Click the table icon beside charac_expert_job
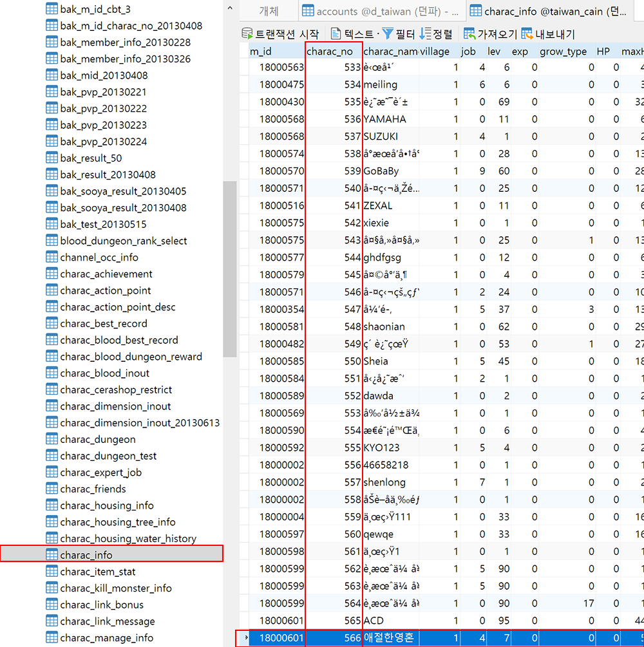 (52, 472)
